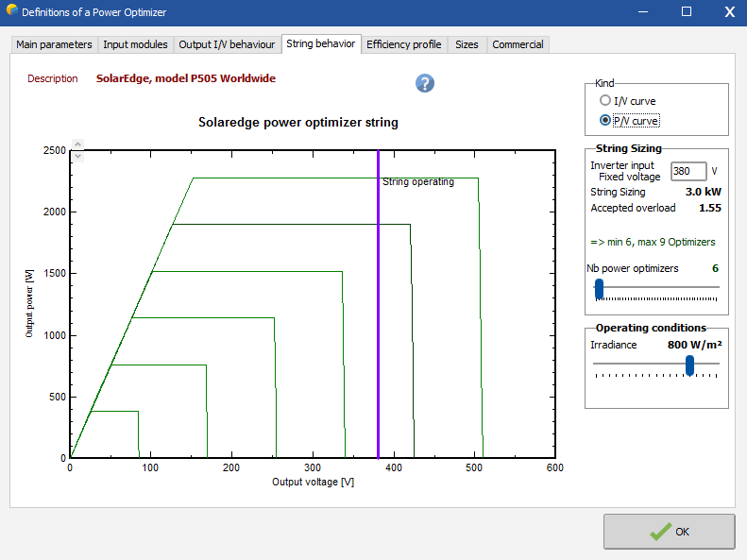Screen dimensions: 747x560
Task: Select the P/V curve radio button
Action: [605, 121]
